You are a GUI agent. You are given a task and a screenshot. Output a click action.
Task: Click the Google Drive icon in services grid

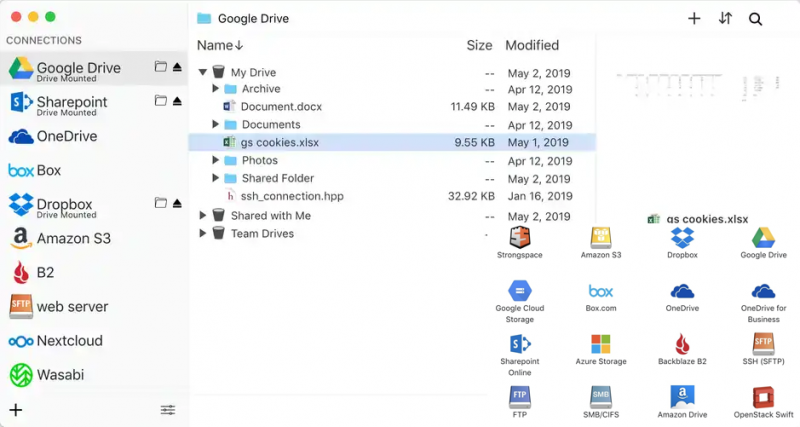pyautogui.click(x=763, y=237)
